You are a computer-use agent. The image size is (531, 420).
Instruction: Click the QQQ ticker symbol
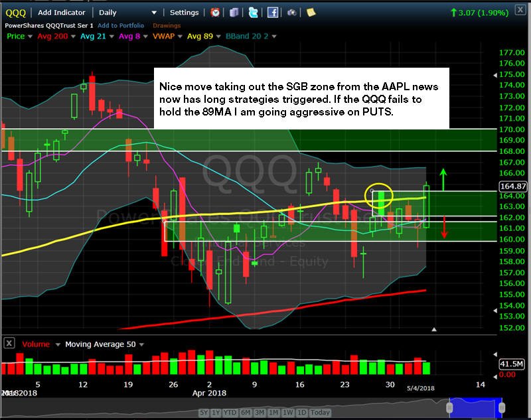[x=15, y=13]
